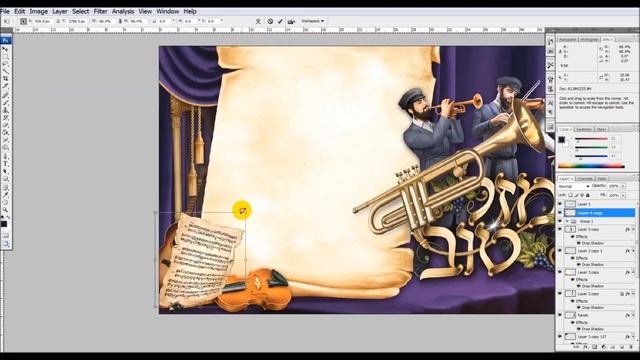Viewport: 640px width, 360px height.
Task: Select the Zoom tool
Action: 6,209
